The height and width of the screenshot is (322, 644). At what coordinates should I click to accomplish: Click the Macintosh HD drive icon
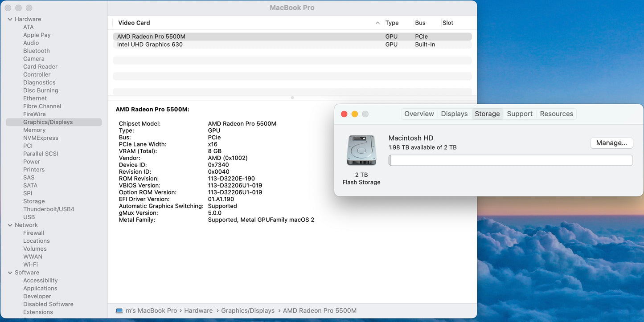pos(361,150)
